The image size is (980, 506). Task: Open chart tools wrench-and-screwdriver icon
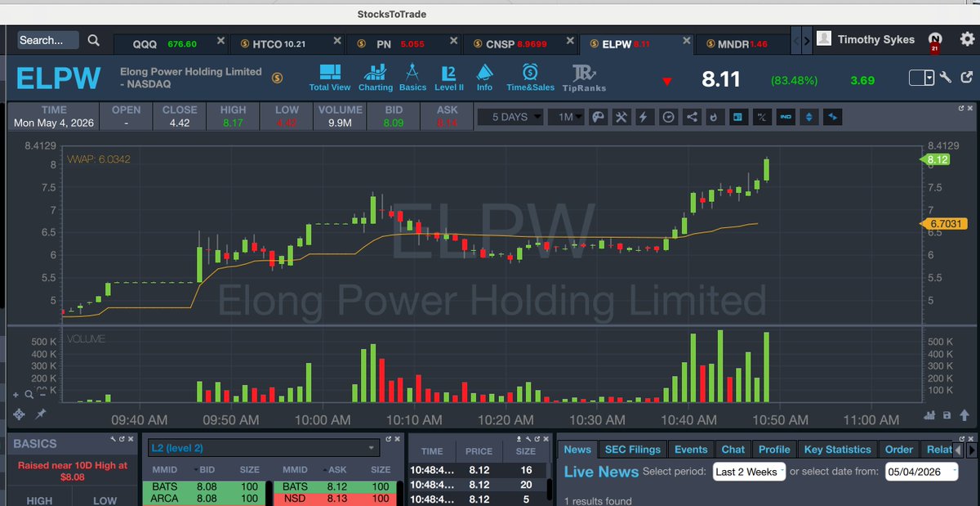coord(621,117)
